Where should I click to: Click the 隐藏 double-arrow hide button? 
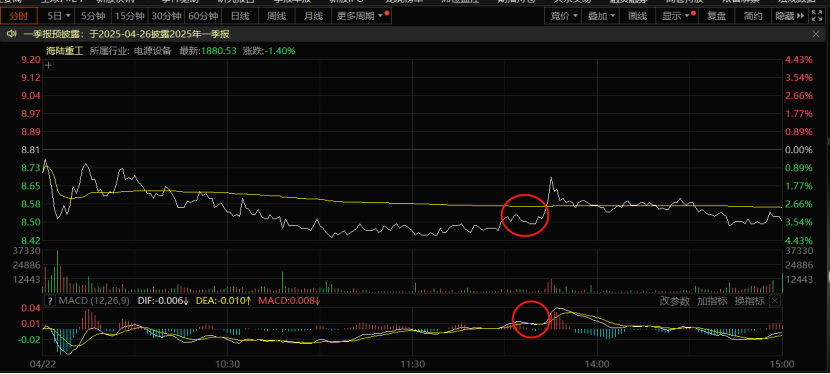click(790, 16)
